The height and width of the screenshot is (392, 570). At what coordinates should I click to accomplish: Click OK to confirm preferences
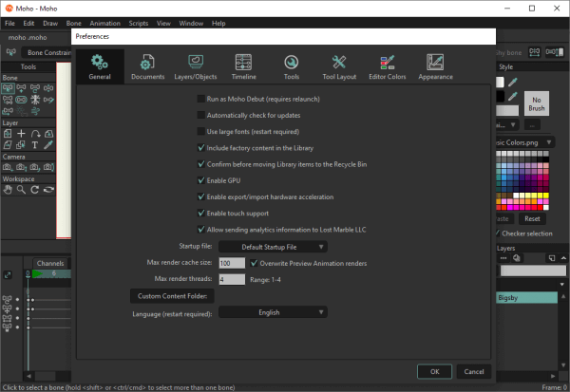pyautogui.click(x=434, y=371)
